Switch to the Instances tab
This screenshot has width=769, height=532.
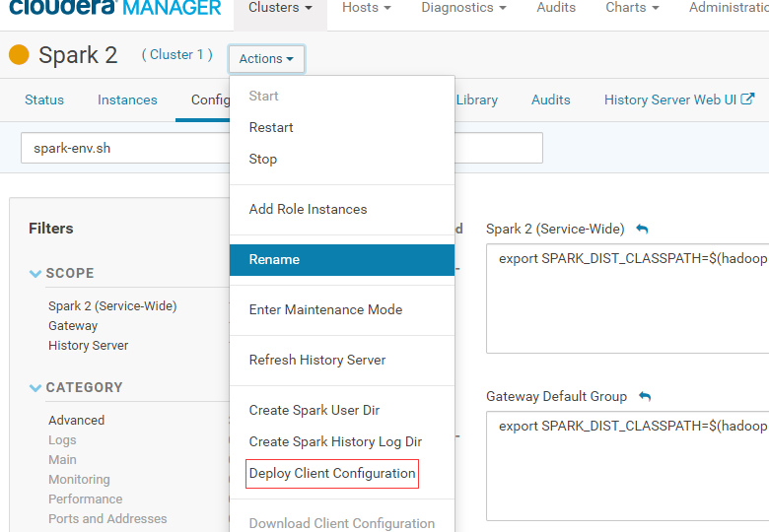pos(127,100)
